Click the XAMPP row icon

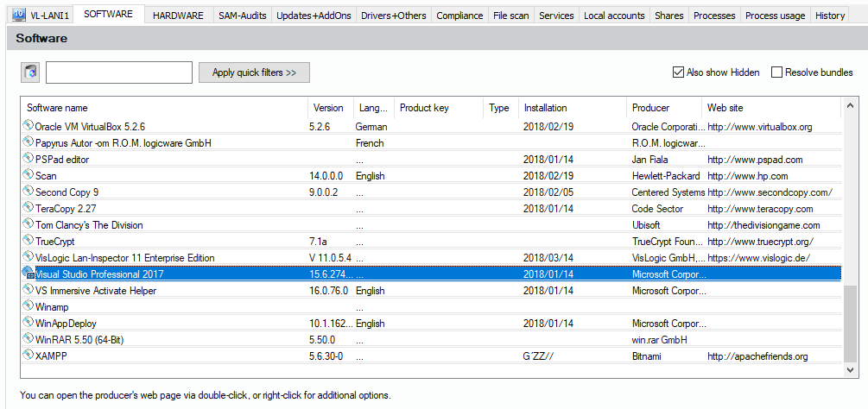click(x=28, y=356)
